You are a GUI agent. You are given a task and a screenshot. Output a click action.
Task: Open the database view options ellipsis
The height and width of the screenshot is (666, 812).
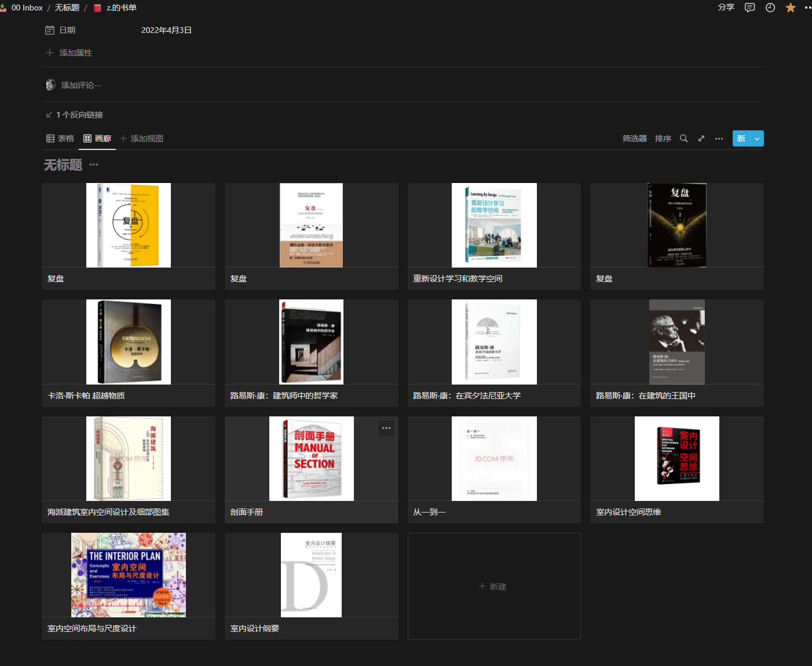pos(719,138)
